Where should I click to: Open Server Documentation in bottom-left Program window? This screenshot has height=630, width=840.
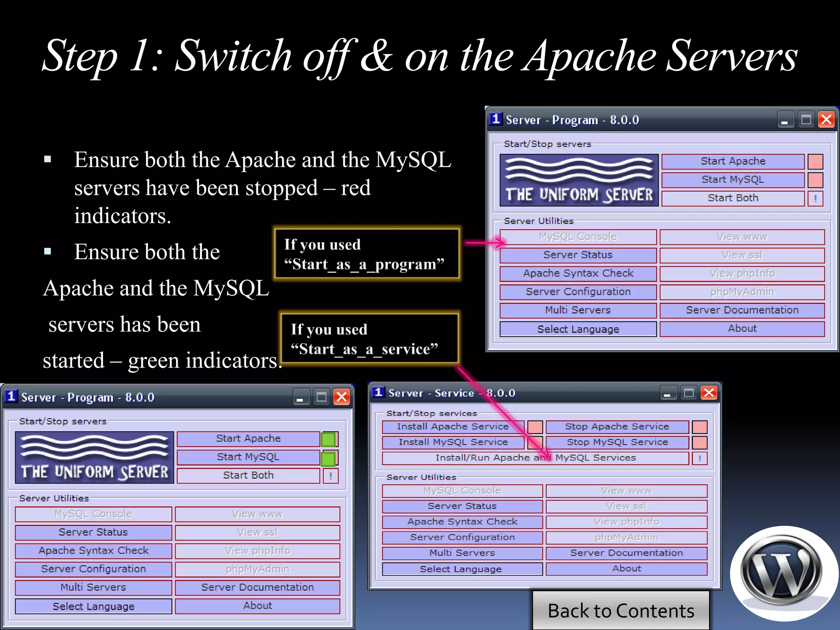258,588
